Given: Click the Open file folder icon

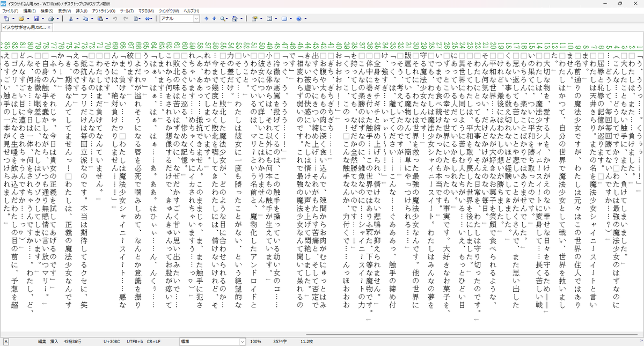Looking at the screenshot, I should point(21,19).
